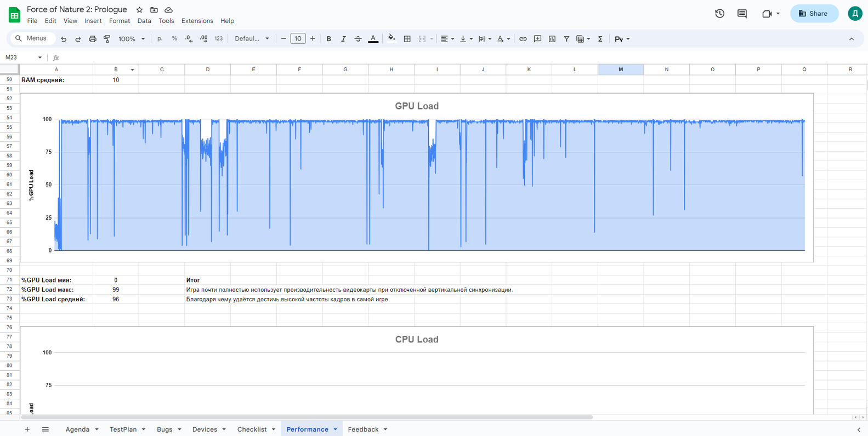Image resolution: width=868 pixels, height=436 pixels.
Task: Click the Share button
Action: (814, 14)
